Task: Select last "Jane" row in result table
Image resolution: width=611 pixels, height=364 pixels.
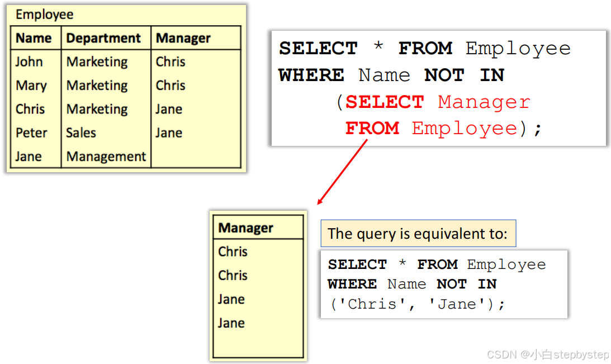Action: click(x=231, y=323)
